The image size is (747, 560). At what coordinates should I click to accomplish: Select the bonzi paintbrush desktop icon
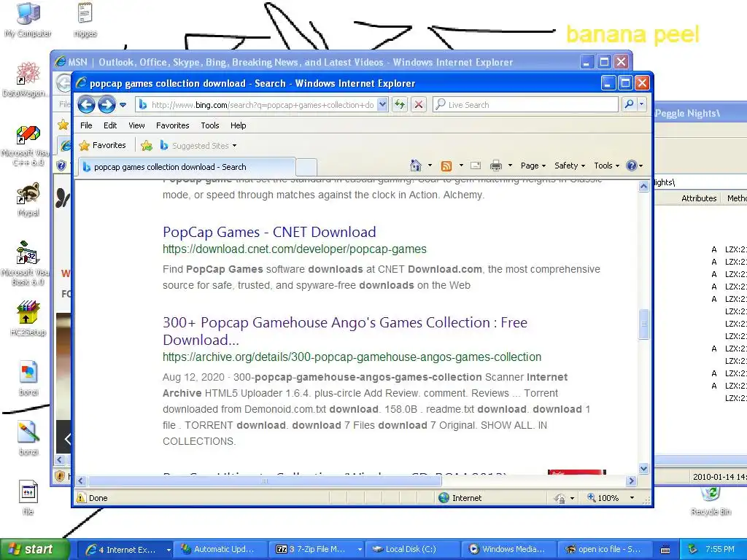click(28, 437)
